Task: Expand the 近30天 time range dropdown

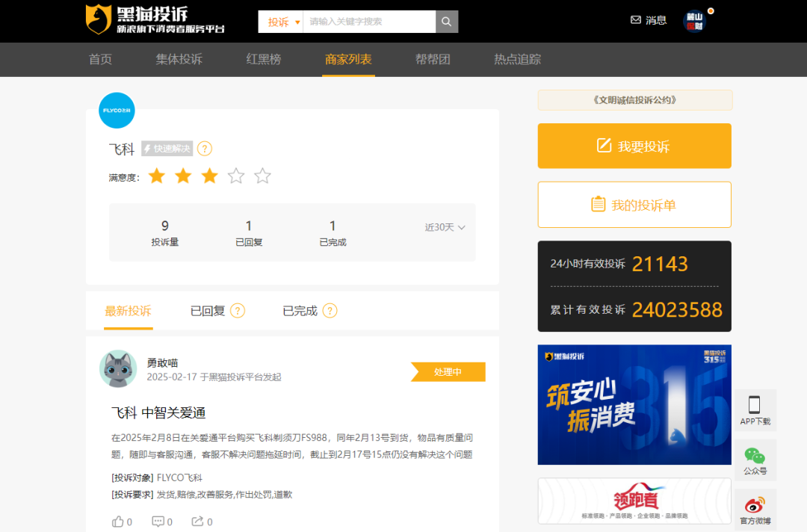Action: [445, 227]
